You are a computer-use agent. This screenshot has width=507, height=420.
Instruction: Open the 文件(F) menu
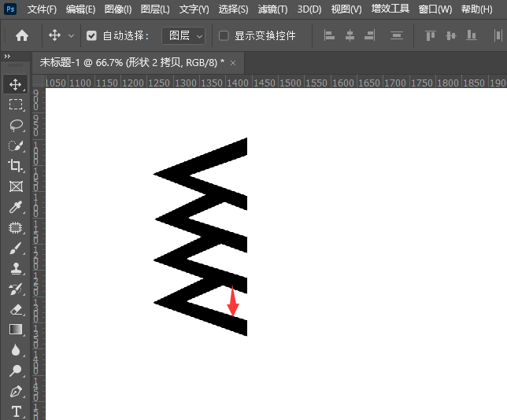click(42, 9)
